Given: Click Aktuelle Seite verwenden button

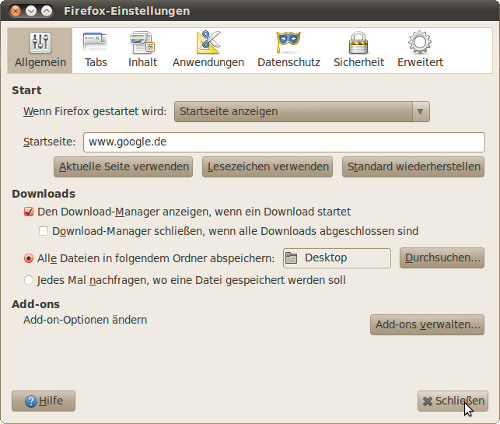Looking at the screenshot, I should click(x=123, y=167).
